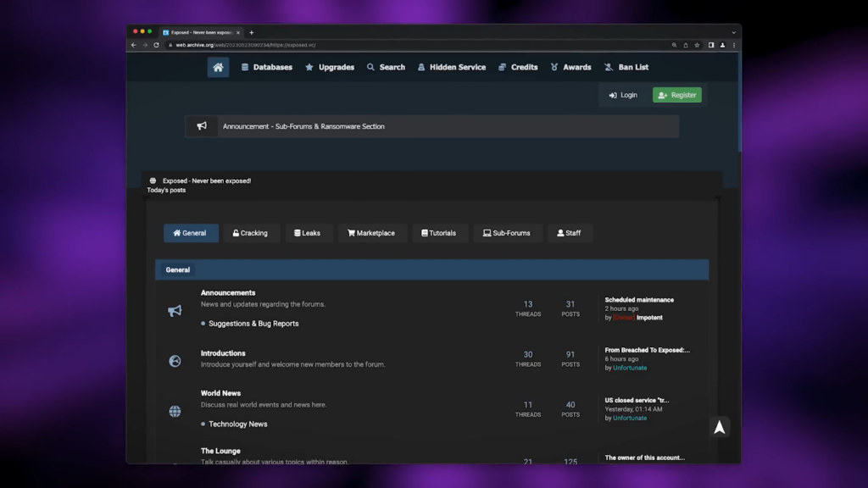Click the Home icon in the navigation bar

[218, 67]
